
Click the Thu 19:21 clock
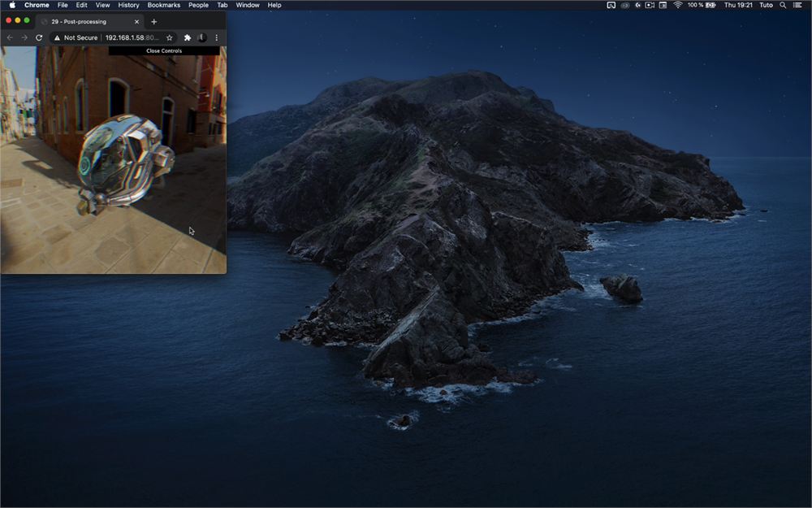tap(738, 5)
